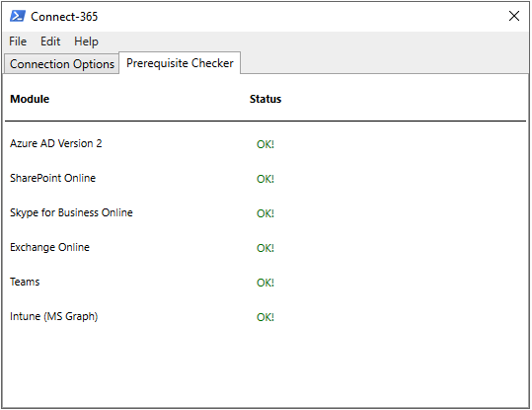Click the Module column header
Viewport: 532px width, 410px height.
pos(30,99)
